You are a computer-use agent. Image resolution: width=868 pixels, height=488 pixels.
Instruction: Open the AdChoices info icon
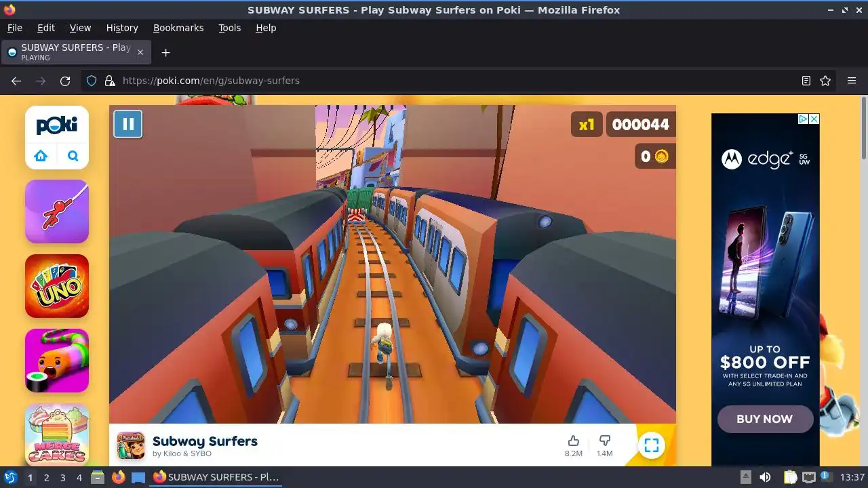[803, 119]
